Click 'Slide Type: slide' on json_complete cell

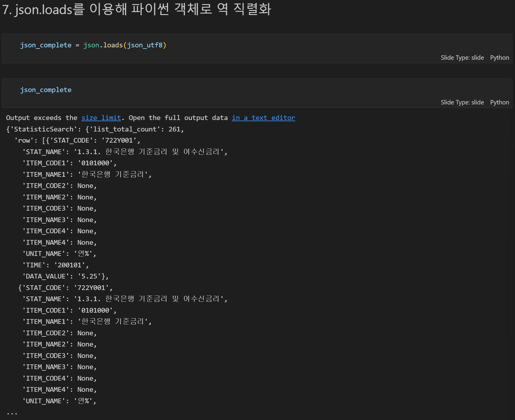pyautogui.click(x=462, y=102)
